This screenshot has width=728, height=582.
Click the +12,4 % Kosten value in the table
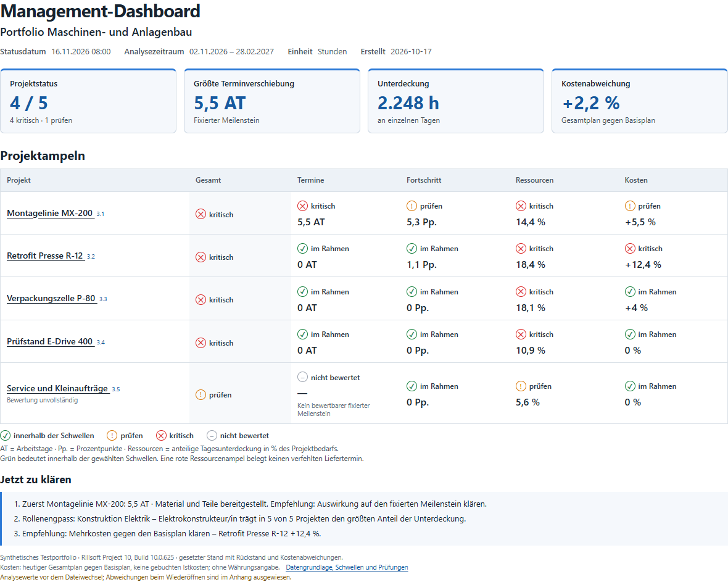[x=643, y=265]
